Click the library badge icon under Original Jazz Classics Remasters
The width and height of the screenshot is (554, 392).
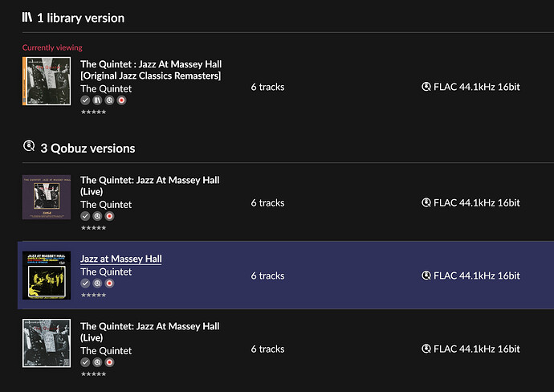97,100
